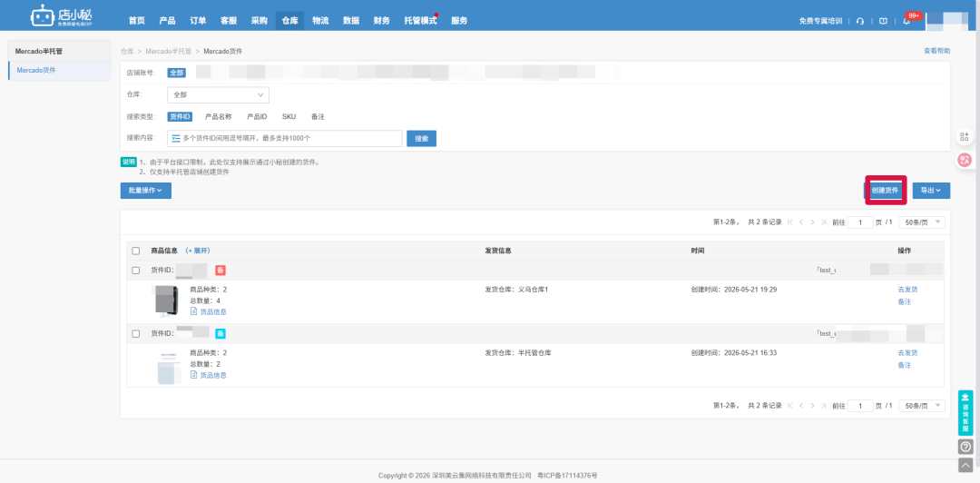This screenshot has height=483, width=980.
Task: Click product thumbnail of 半托管仓库 shipment
Action: click(170, 368)
